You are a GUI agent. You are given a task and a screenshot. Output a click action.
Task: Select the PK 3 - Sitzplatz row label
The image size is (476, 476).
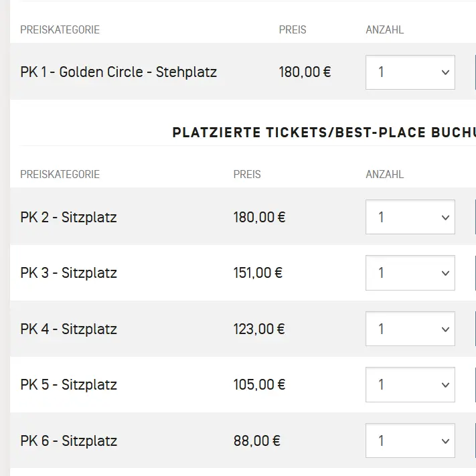click(68, 273)
